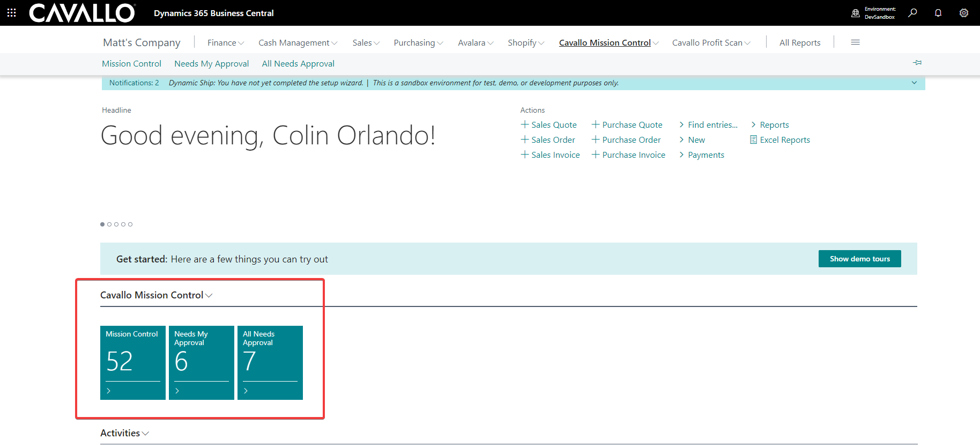Click the pin navigation icon
The width and height of the screenshot is (980, 446).
tap(917, 63)
